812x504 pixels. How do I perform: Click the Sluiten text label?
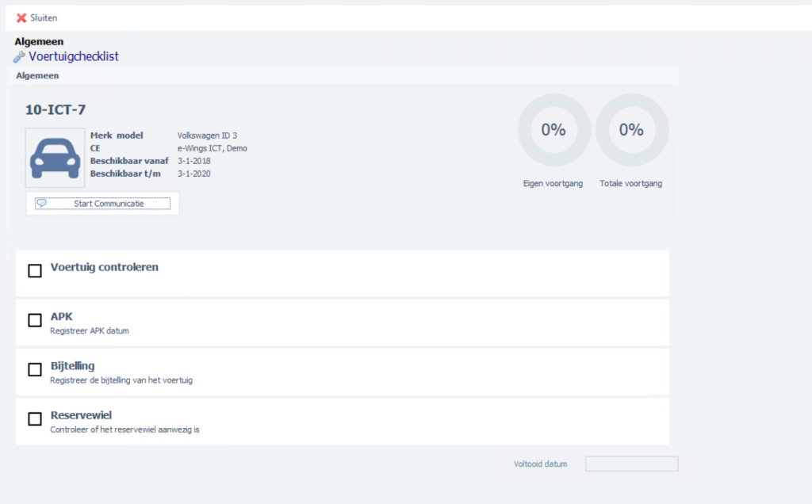[x=44, y=17]
